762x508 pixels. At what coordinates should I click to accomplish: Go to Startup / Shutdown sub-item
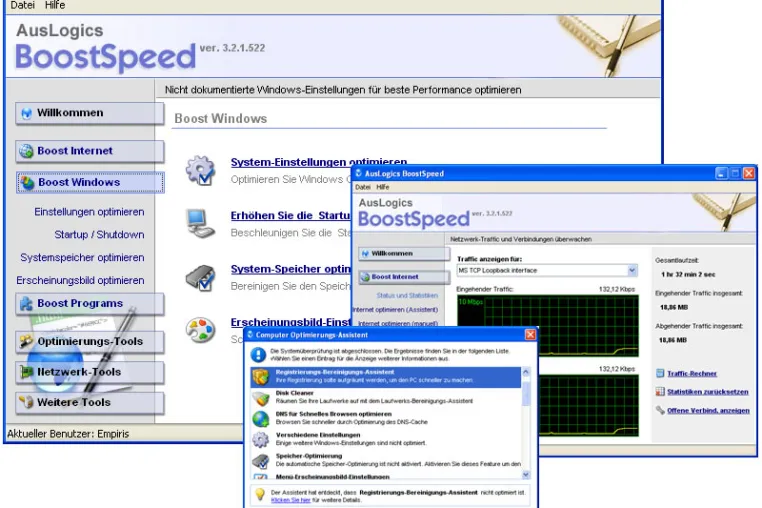coord(99,235)
